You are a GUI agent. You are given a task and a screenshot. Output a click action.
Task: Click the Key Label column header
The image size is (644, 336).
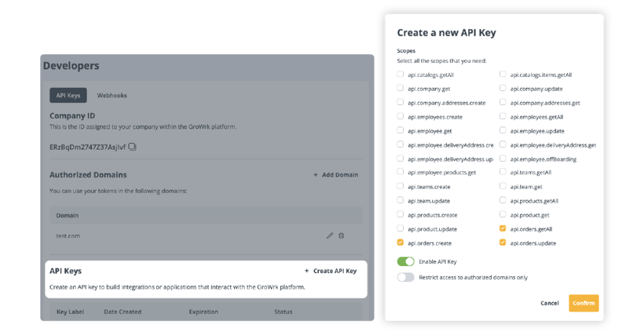[x=70, y=312]
